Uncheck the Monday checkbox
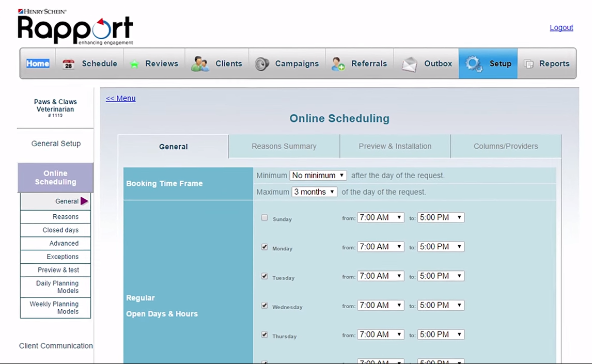Image resolution: width=592 pixels, height=364 pixels. (264, 247)
